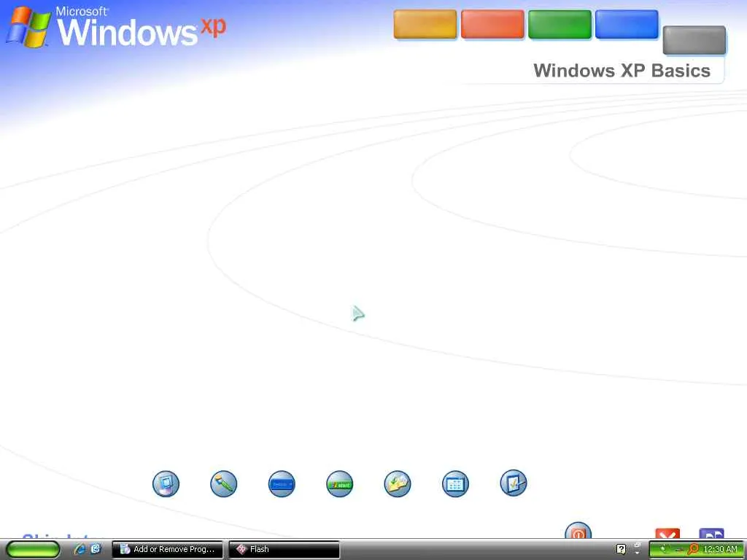
Task: Open the folder with green arrow topic icon
Action: pos(398,484)
